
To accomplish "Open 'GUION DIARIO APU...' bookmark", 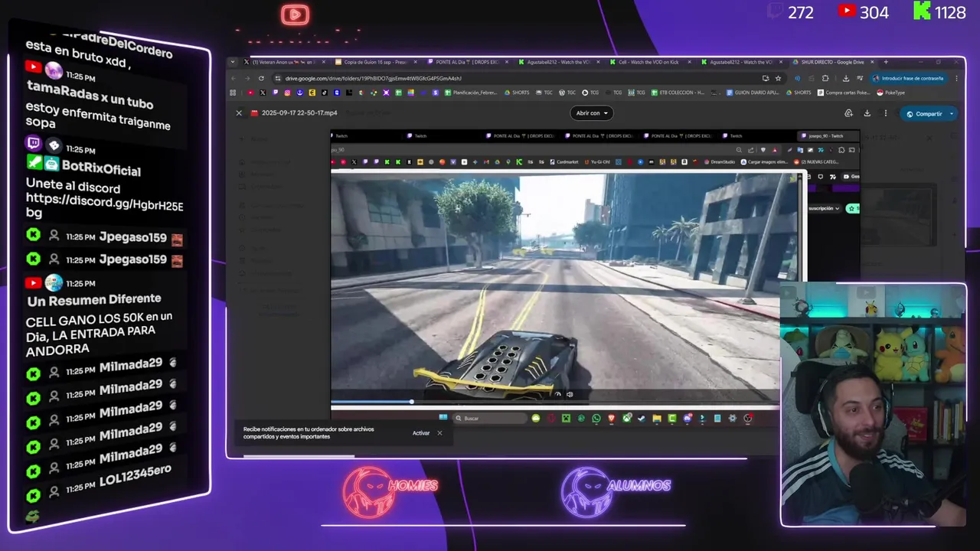I will pos(752,93).
